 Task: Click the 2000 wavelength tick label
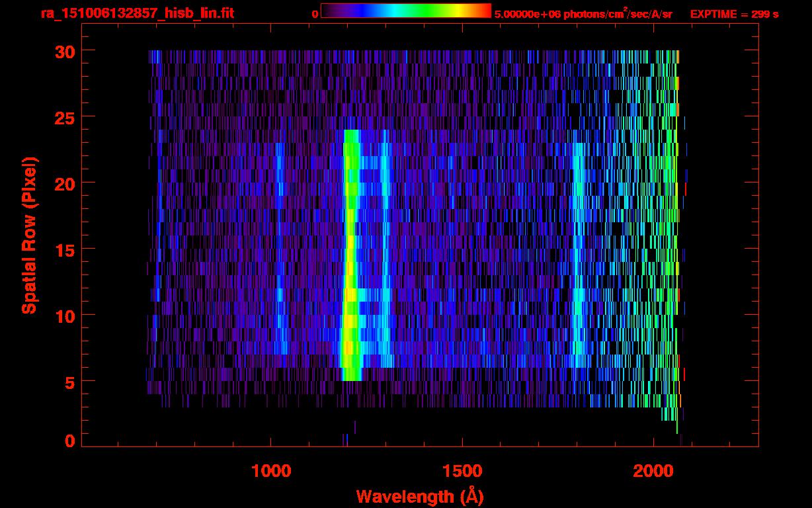click(653, 471)
